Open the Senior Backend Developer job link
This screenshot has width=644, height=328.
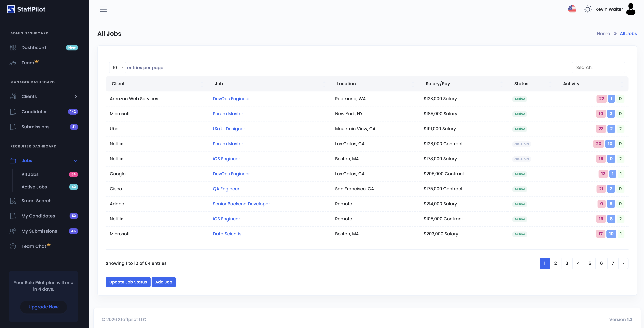point(241,204)
